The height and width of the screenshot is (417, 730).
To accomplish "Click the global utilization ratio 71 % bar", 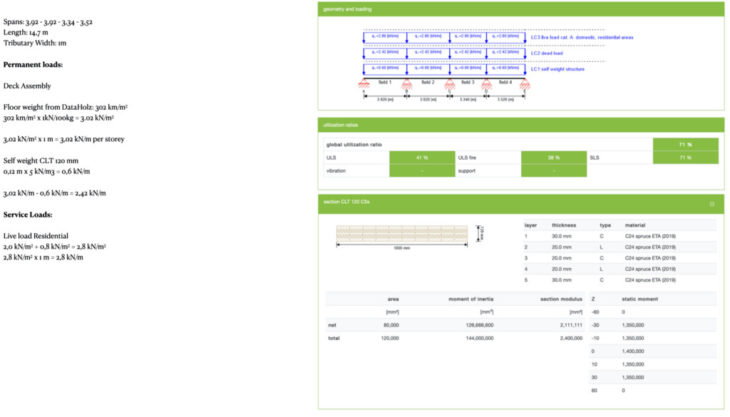I will 684,144.
